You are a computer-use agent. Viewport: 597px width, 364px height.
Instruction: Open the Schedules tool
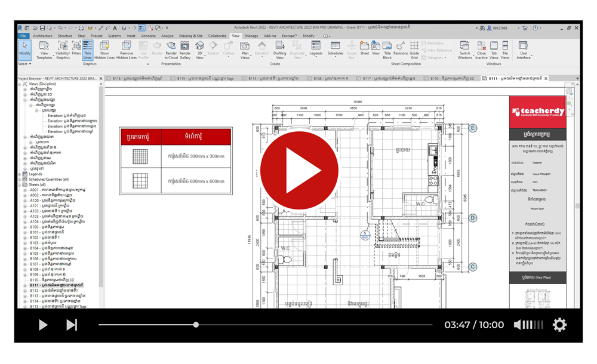point(336,48)
